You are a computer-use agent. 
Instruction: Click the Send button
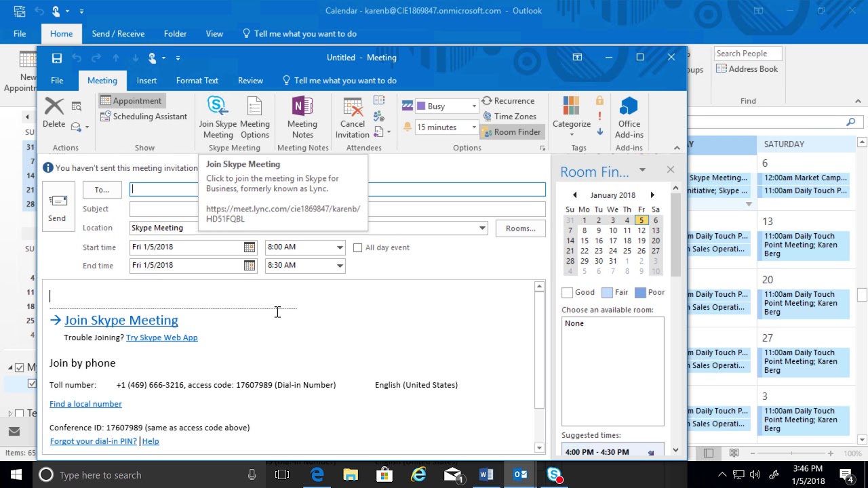point(58,207)
